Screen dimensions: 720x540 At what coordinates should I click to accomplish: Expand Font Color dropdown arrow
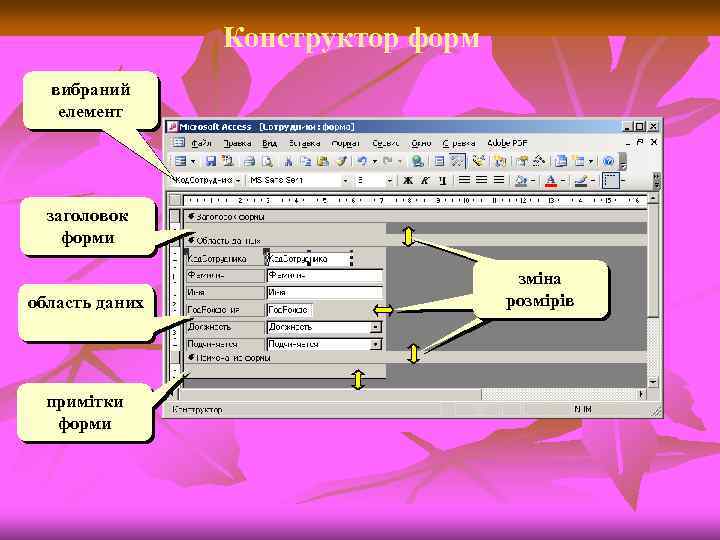point(563,180)
